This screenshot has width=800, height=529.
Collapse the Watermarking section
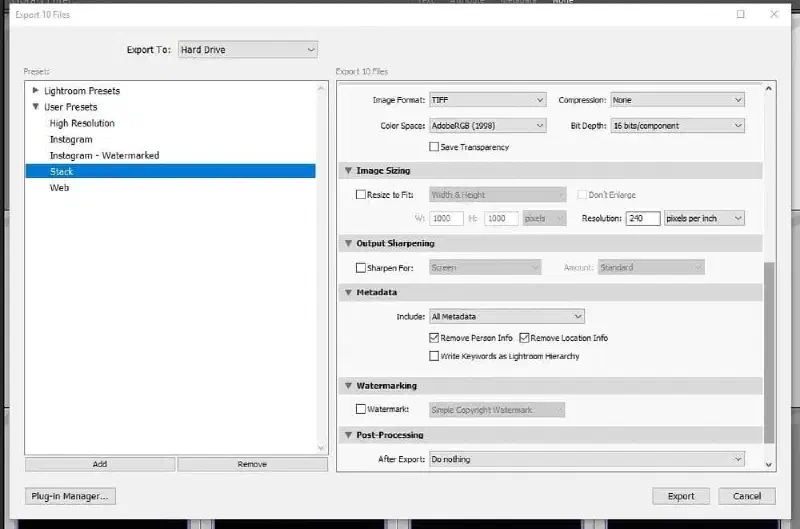tap(348, 386)
